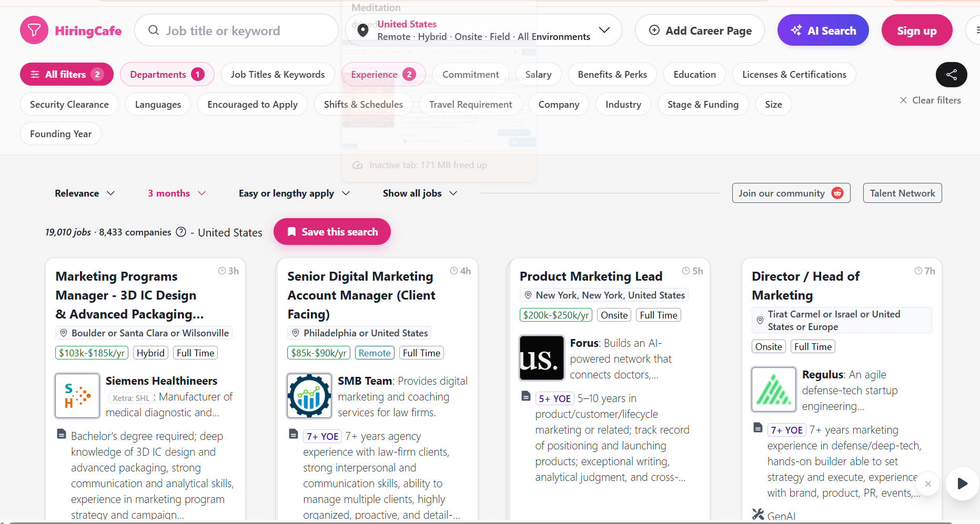This screenshot has height=524, width=980.
Task: Click the document icon in Director / Head of Marketing card
Action: point(758,427)
